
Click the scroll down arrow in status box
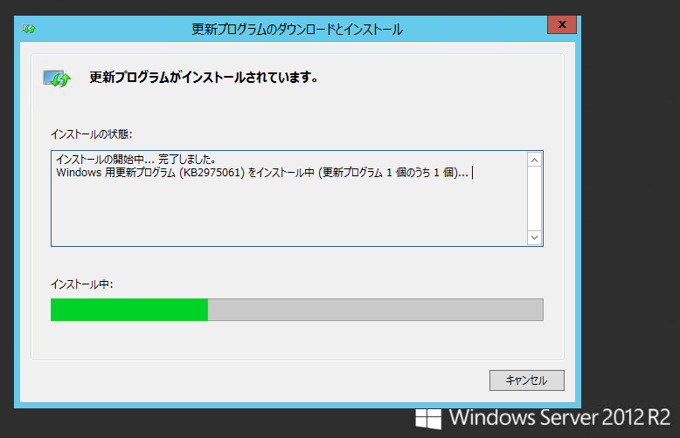(x=534, y=237)
